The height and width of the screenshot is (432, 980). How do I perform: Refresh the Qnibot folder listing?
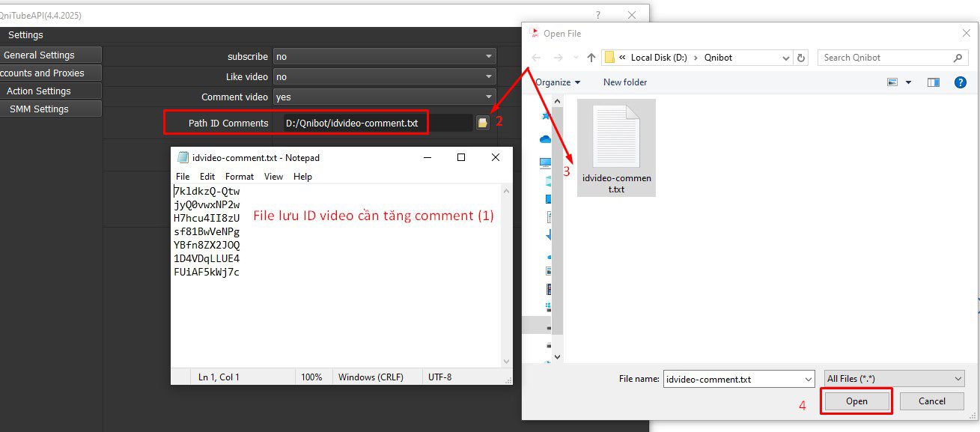802,58
